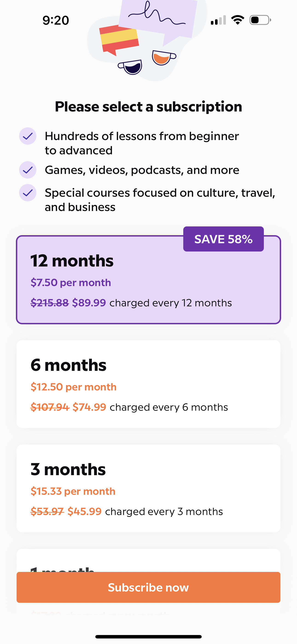This screenshot has height=644, width=297.
Task: Tap the Subscribe now button
Action: click(148, 588)
